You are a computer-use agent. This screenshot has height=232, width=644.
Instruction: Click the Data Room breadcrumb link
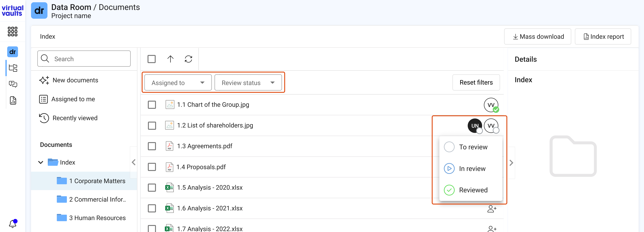coord(71,7)
